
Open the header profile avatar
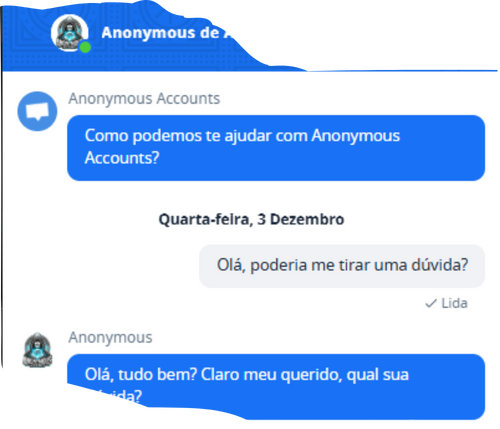[x=69, y=33]
